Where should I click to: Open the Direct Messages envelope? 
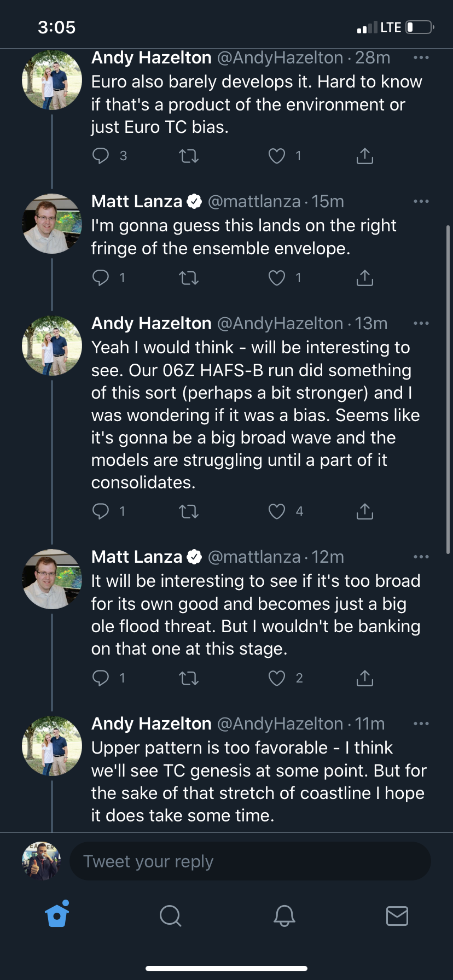tap(397, 915)
